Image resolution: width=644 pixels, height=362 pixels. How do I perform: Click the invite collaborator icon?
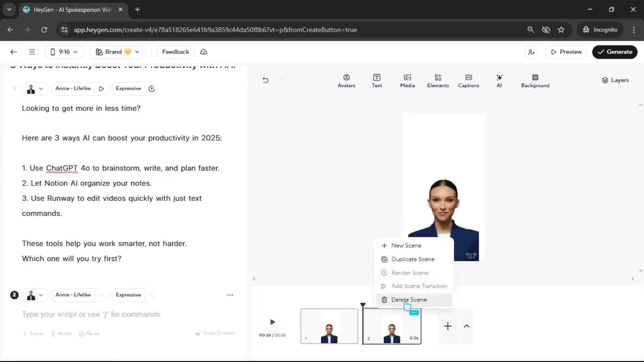pos(531,52)
